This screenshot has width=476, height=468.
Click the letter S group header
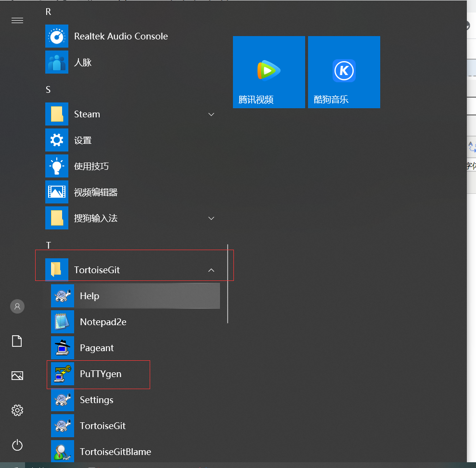[x=48, y=89]
